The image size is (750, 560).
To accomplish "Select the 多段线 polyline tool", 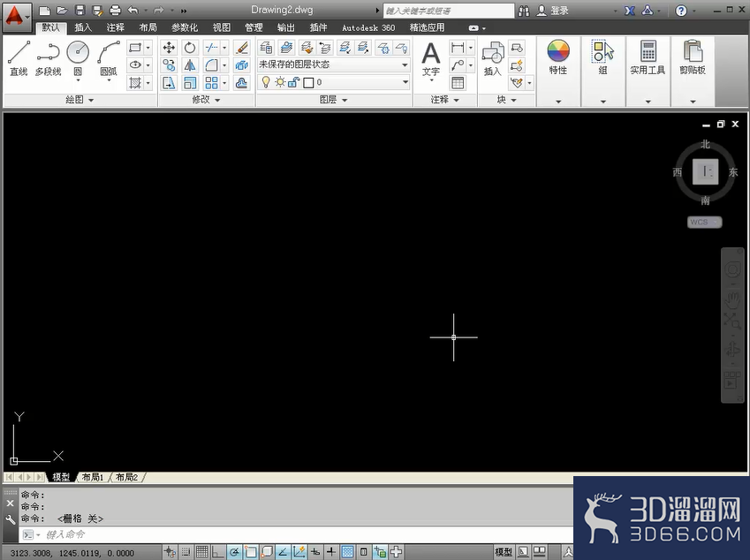I will [48, 58].
